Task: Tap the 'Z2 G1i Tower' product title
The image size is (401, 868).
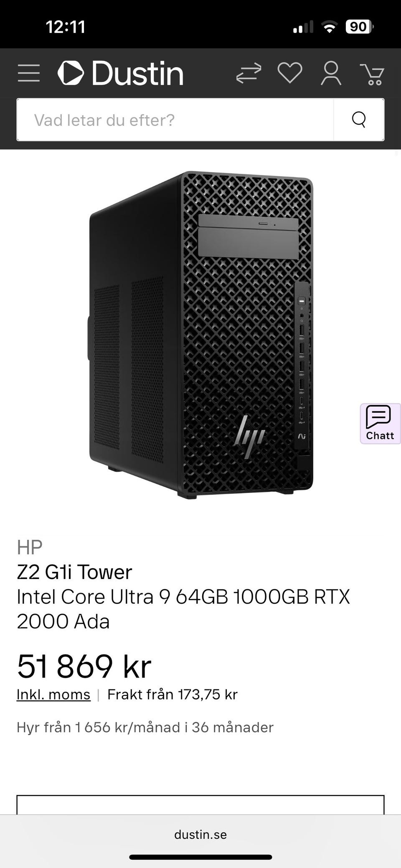Action: tap(74, 572)
